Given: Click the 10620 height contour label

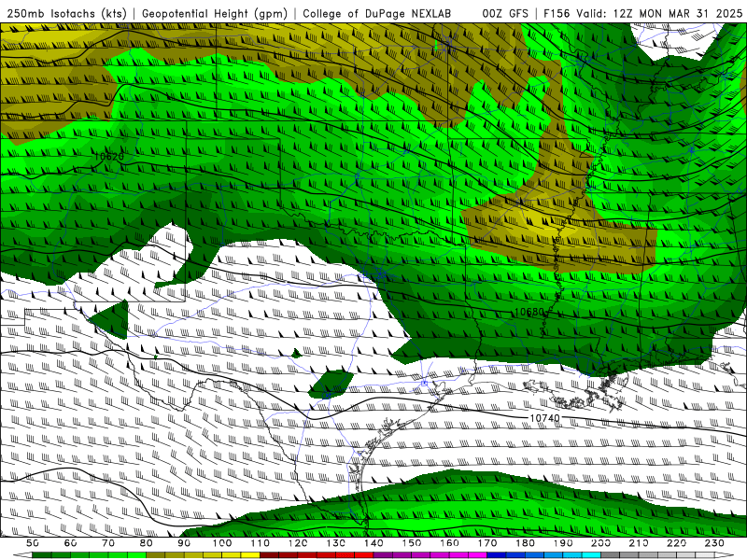Looking at the screenshot, I should point(108,156).
